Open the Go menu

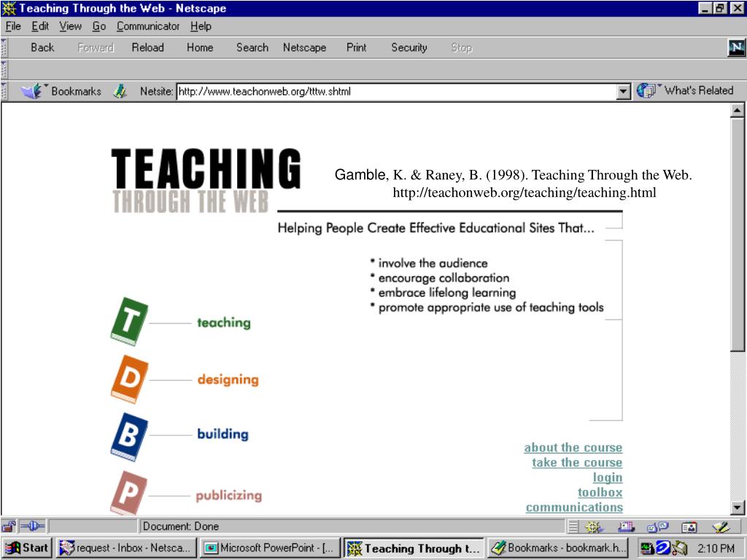pos(98,26)
